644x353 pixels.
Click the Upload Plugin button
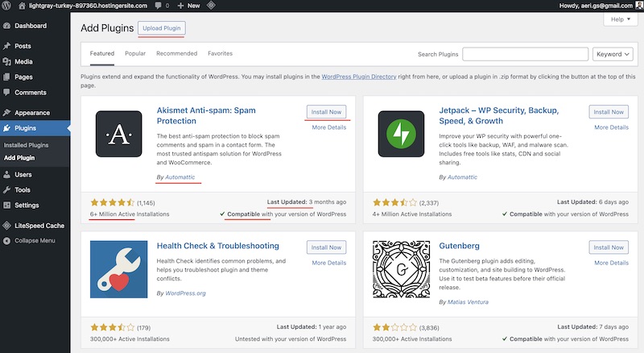161,28
